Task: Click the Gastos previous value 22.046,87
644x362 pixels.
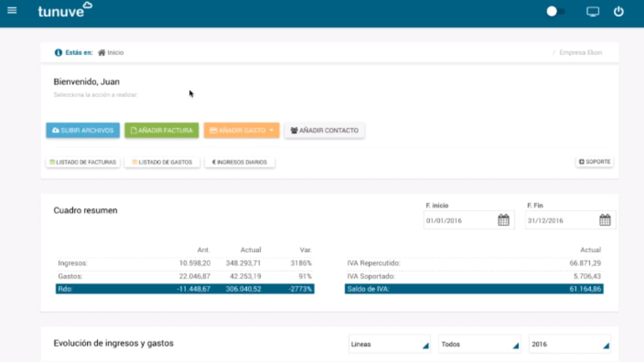Action: 194,276
